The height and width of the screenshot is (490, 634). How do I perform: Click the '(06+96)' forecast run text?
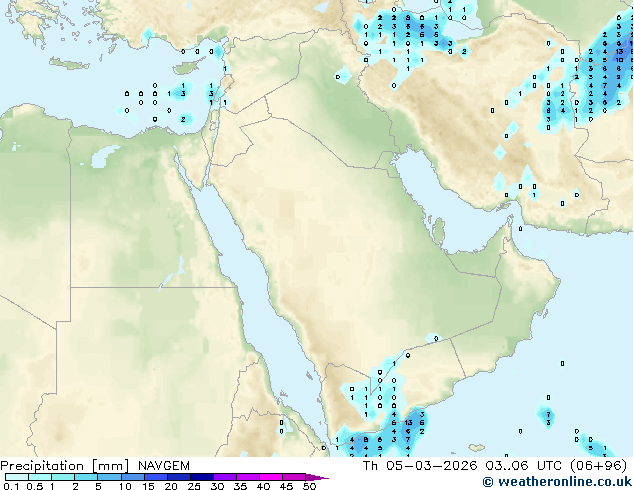(x=598, y=466)
